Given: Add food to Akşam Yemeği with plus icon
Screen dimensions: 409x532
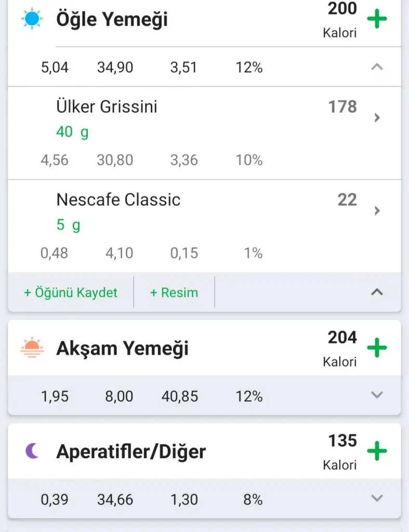Looking at the screenshot, I should tap(377, 348).
